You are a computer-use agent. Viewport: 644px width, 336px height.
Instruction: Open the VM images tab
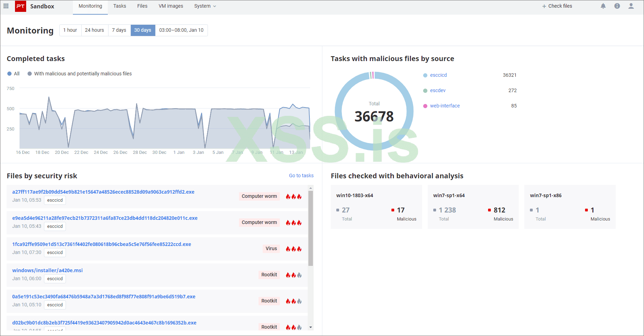(x=171, y=6)
